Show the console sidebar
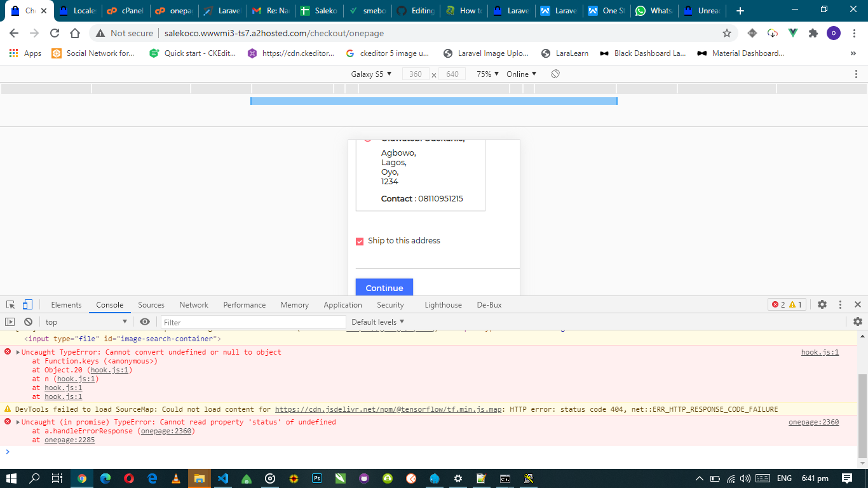This screenshot has height=488, width=868. tap(10, 322)
